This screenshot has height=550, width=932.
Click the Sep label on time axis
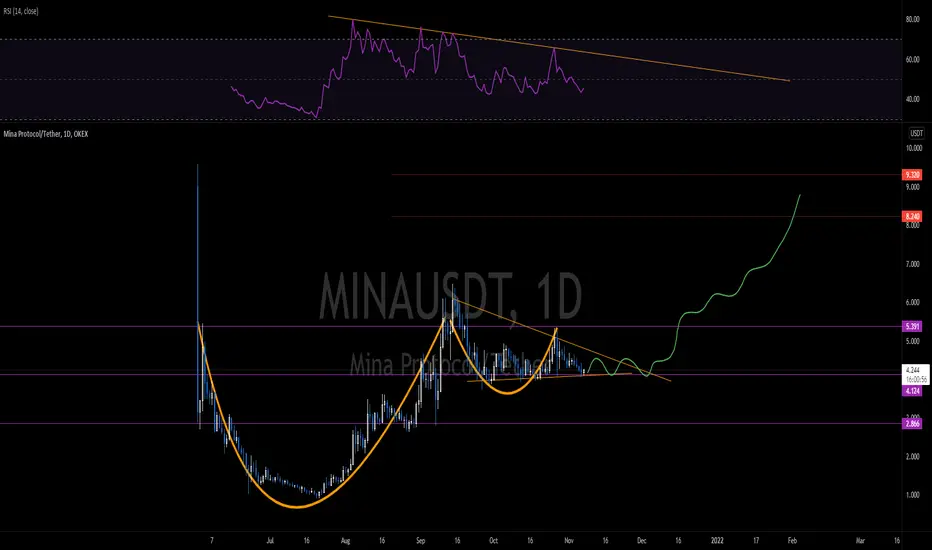pos(421,540)
